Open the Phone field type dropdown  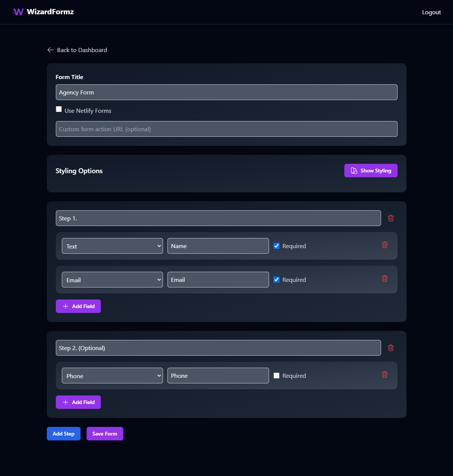(x=112, y=376)
